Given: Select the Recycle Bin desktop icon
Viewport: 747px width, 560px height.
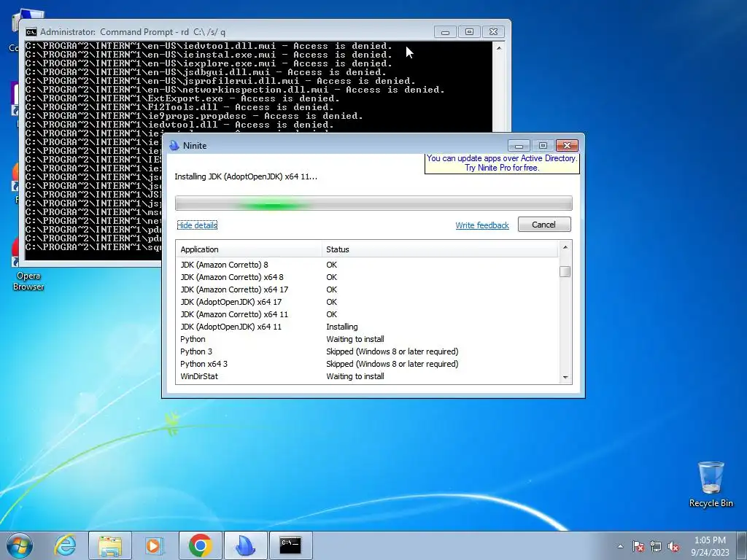Looking at the screenshot, I should point(711,484).
